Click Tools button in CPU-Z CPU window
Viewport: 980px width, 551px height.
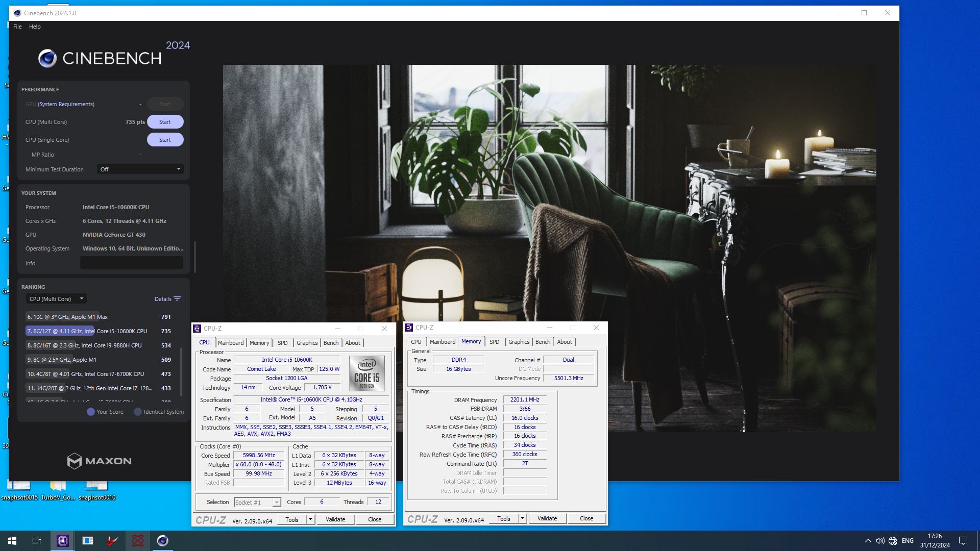click(292, 520)
